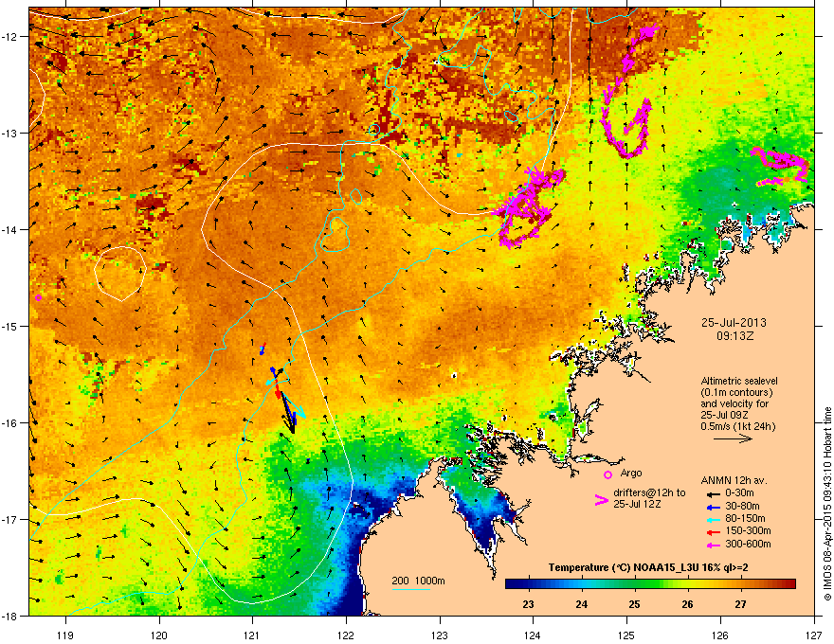Click the 'ANMN 12h av.' heading
The width and height of the screenshot is (834, 644).
point(734,480)
